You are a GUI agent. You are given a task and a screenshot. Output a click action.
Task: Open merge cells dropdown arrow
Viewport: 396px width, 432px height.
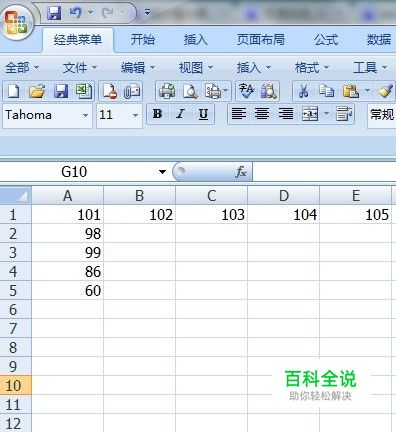point(326,114)
